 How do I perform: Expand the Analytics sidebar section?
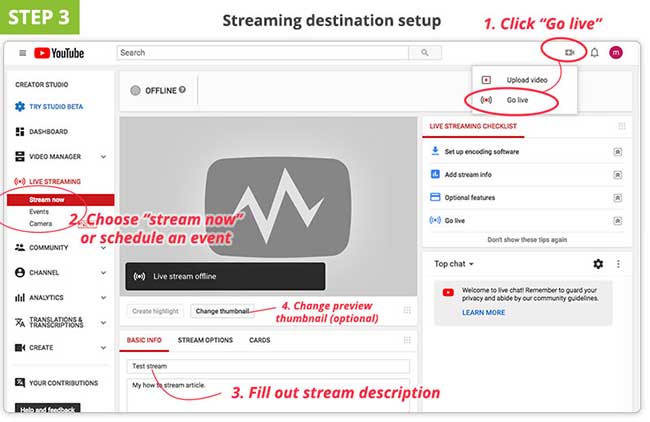(104, 297)
